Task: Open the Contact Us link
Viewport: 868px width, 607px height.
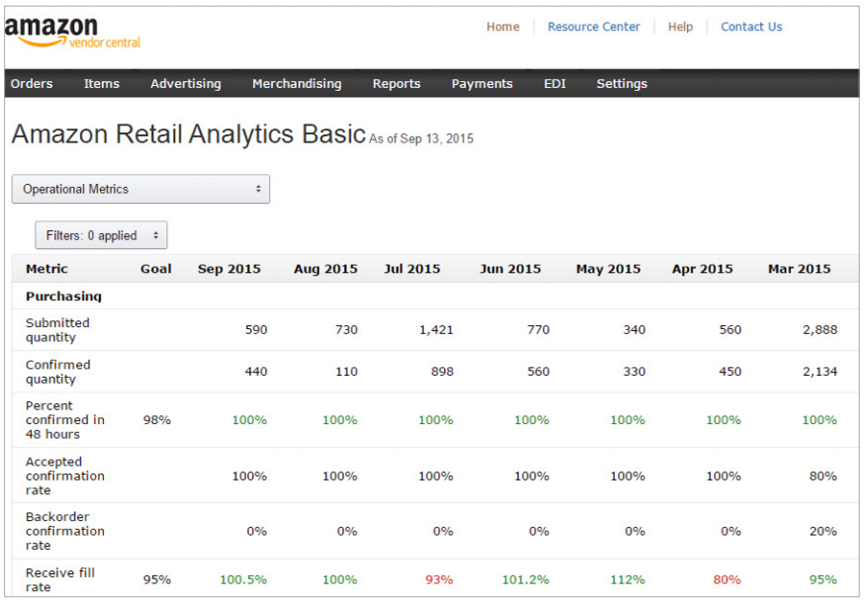Action: click(x=751, y=27)
